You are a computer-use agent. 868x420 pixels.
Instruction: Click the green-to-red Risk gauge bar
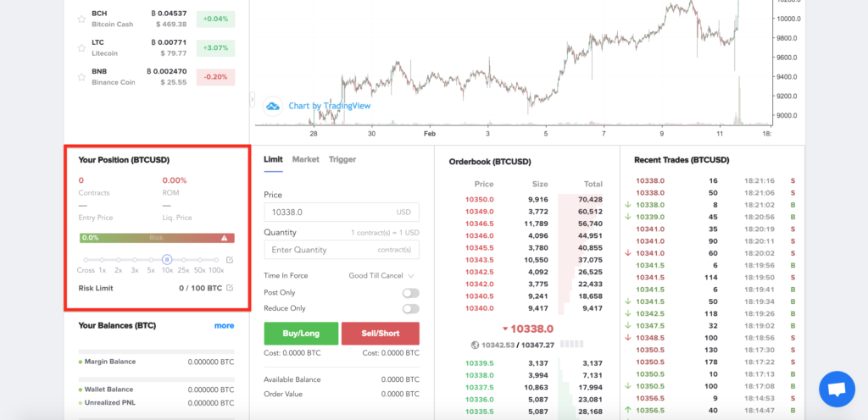(x=157, y=238)
